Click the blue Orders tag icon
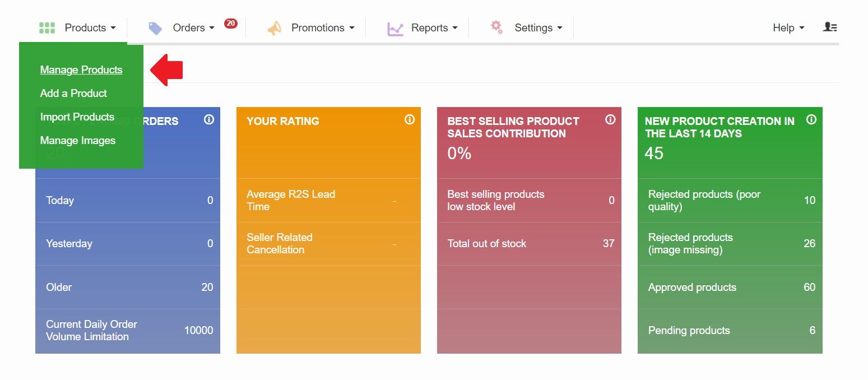 [x=155, y=28]
